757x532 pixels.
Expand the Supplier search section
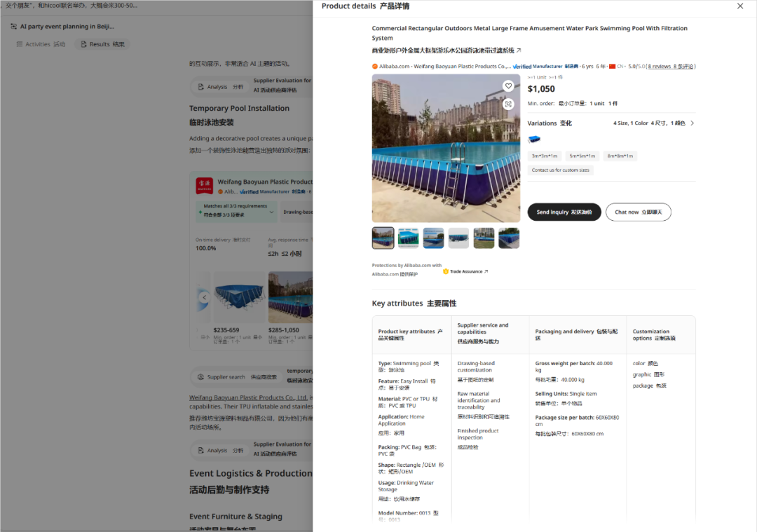[x=226, y=377]
